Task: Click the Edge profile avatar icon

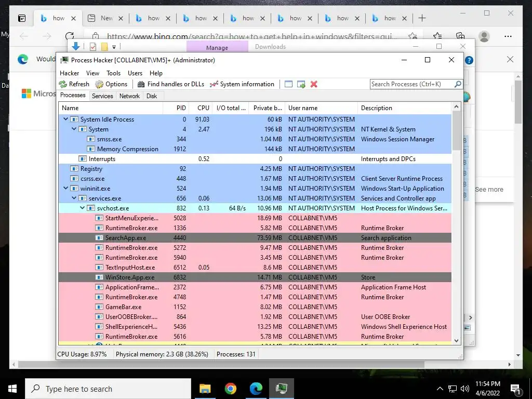Action: (484, 36)
